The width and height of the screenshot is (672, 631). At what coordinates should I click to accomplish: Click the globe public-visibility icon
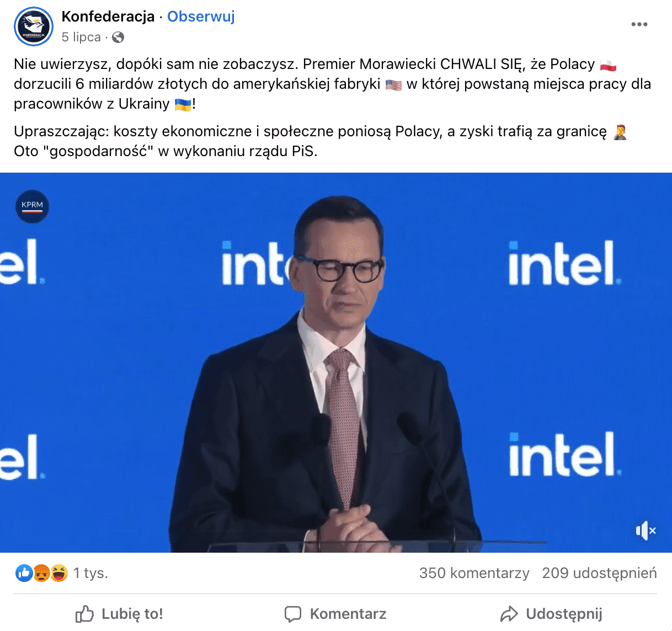118,37
